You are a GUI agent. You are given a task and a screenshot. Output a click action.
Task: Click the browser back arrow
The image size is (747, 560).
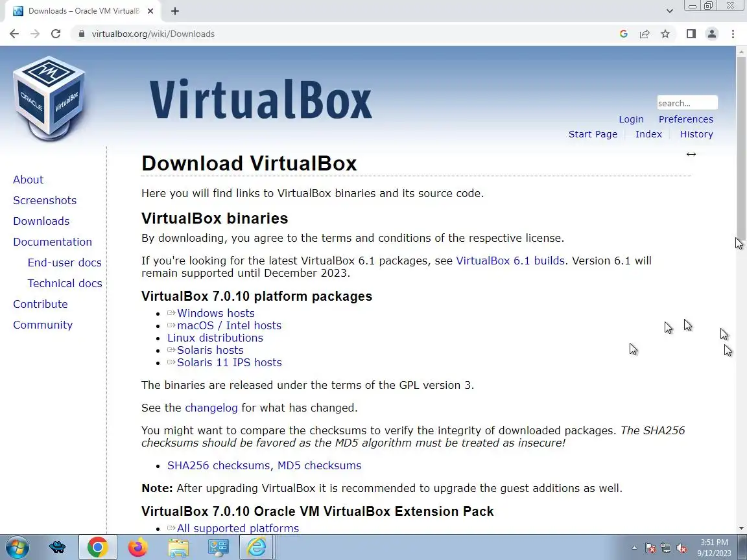14,34
